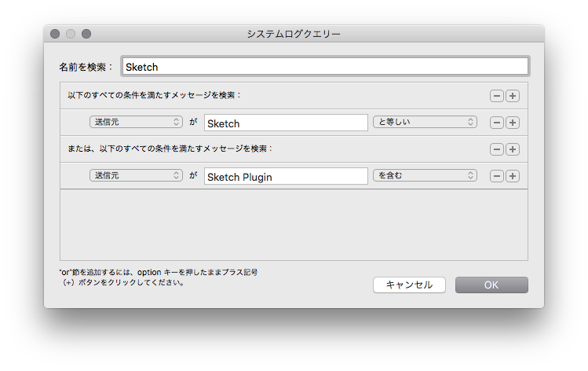Click the 名前を検索 label

point(86,67)
